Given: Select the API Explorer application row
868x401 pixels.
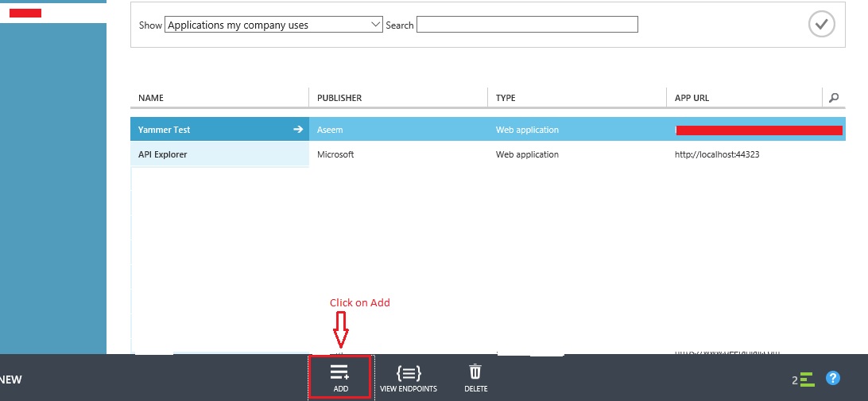Looking at the screenshot, I should coord(488,154).
